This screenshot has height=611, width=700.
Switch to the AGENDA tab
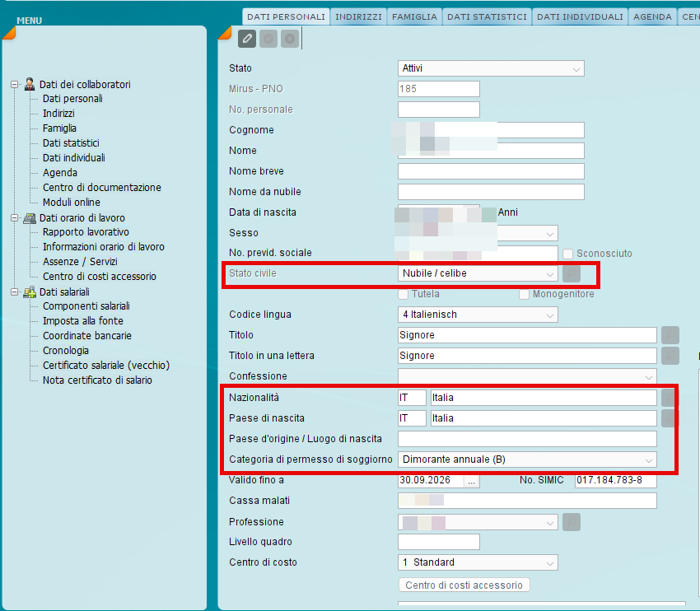coord(652,16)
